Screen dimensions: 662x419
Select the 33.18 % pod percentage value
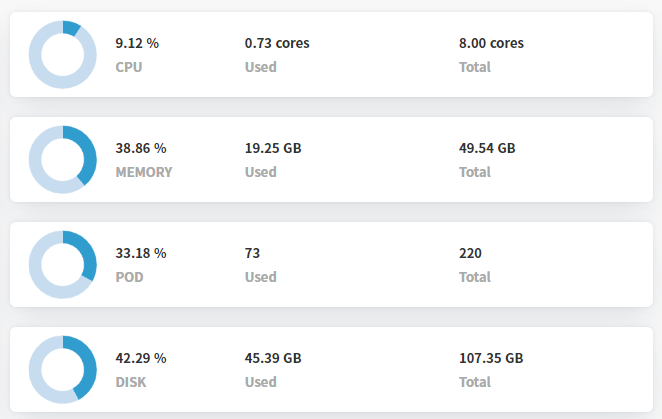(141, 253)
